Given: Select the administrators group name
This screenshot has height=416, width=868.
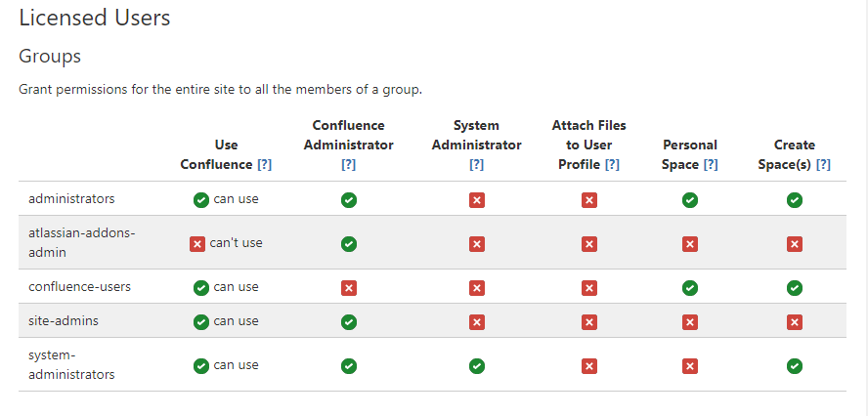Looking at the screenshot, I should (71, 198).
